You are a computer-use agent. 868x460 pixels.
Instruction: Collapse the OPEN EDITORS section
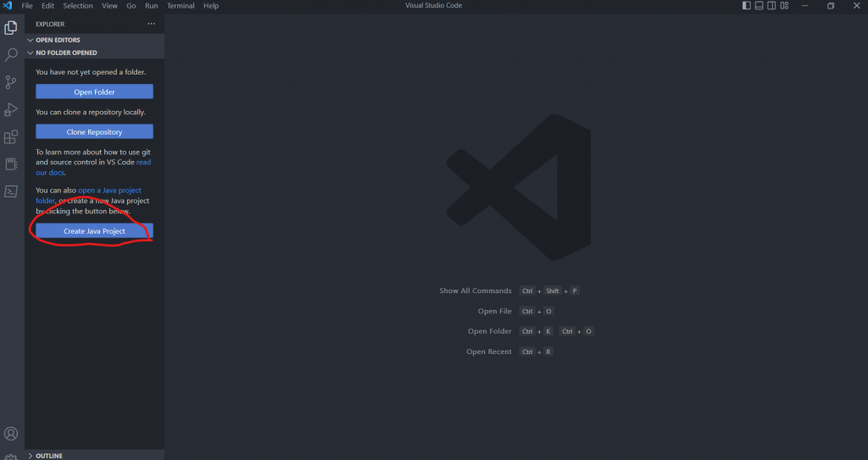pos(94,40)
